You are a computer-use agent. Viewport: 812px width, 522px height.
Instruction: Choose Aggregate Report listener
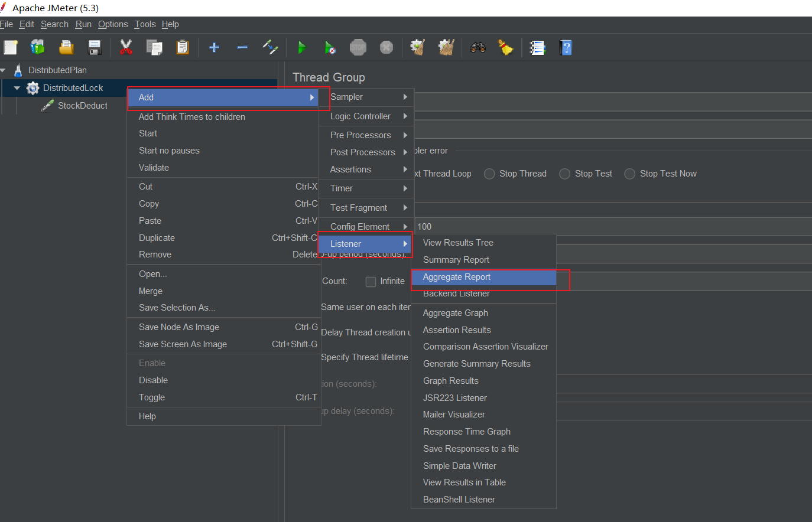click(484, 277)
